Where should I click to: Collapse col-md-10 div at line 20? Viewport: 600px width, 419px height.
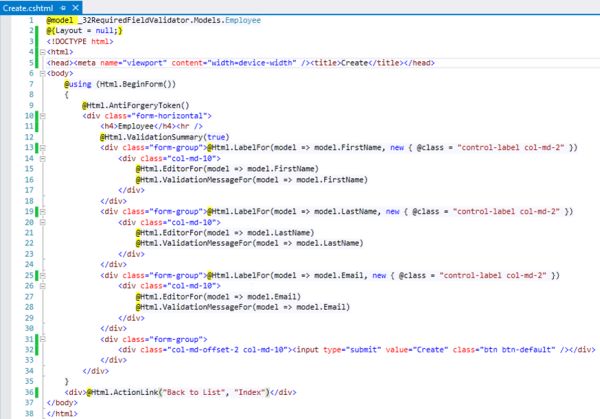tap(42, 222)
